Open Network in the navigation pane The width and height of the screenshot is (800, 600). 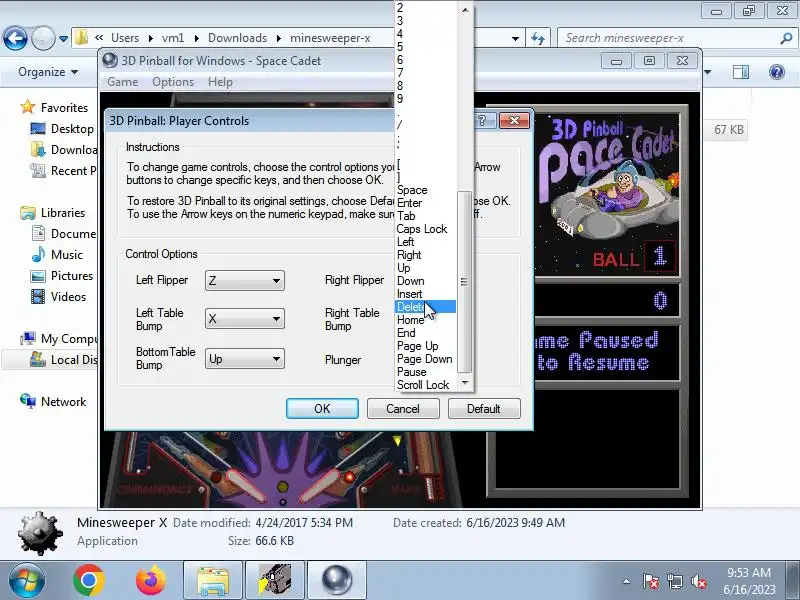[53, 402]
